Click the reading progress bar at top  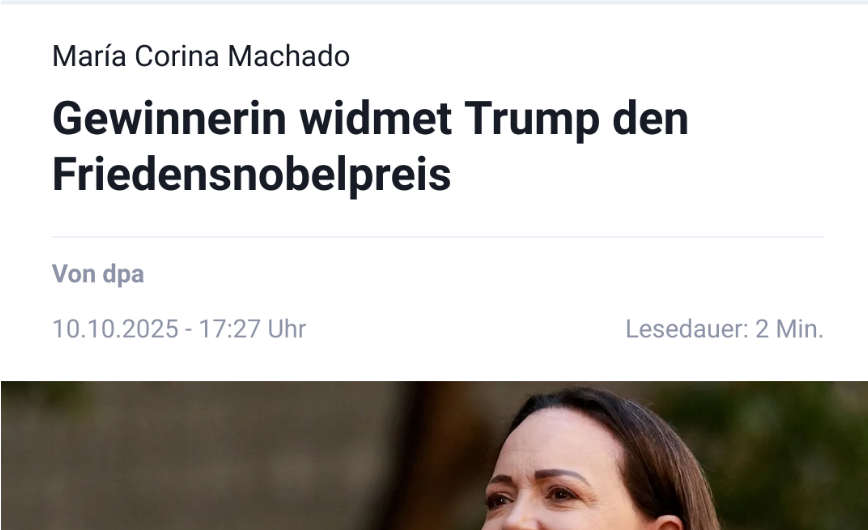point(434,2)
